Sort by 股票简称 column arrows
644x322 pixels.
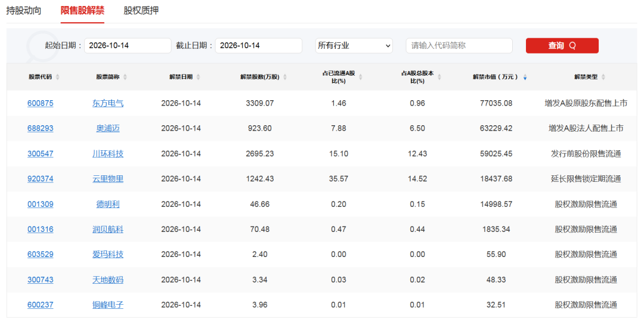click(x=125, y=77)
